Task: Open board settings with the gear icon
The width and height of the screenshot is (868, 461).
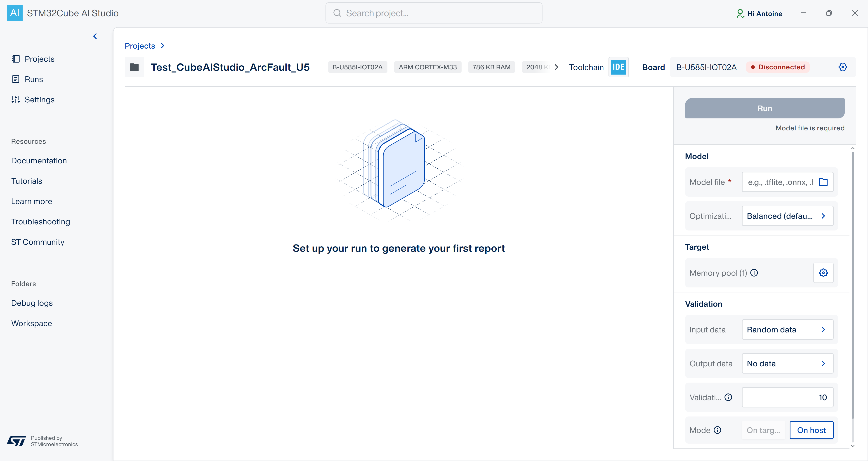Action: pyautogui.click(x=842, y=67)
